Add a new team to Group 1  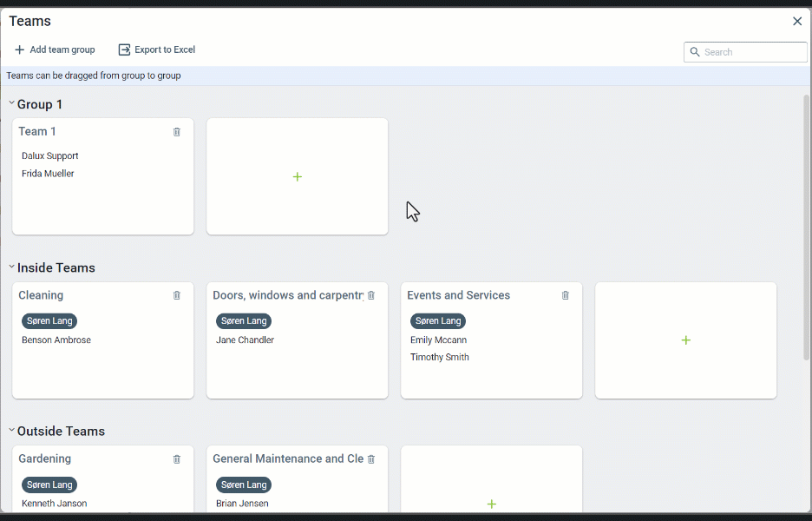(298, 177)
